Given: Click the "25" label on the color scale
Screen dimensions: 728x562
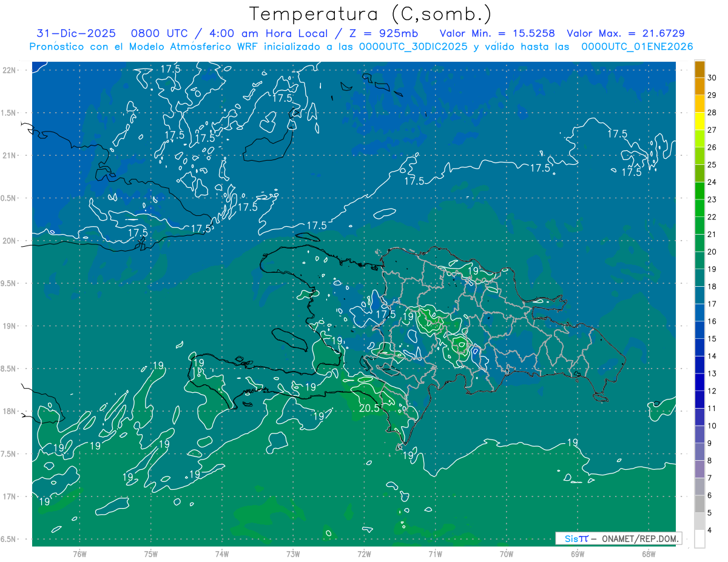Looking at the screenshot, I should point(712,165).
